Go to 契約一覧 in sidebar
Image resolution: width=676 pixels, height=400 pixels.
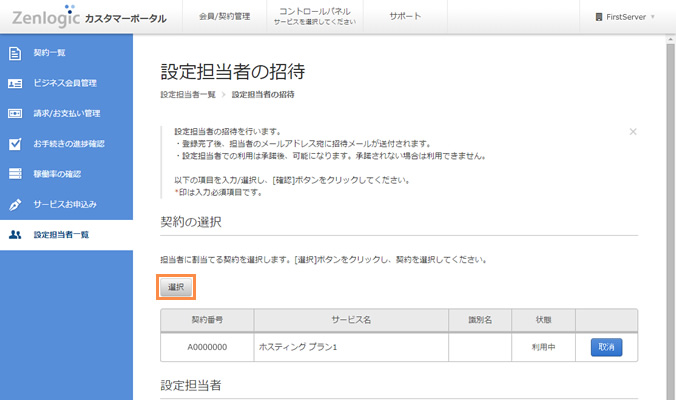pos(66,53)
